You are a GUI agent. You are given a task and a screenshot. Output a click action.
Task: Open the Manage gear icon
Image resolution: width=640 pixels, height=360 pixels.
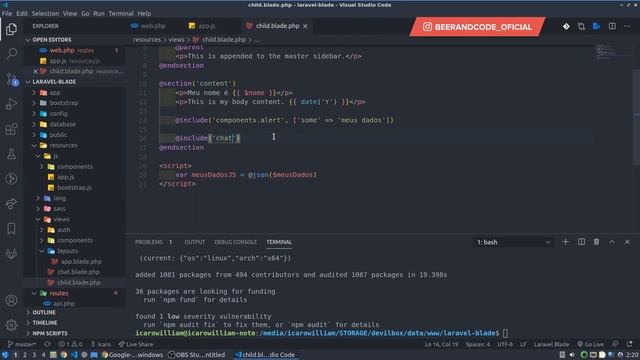click(x=11, y=325)
